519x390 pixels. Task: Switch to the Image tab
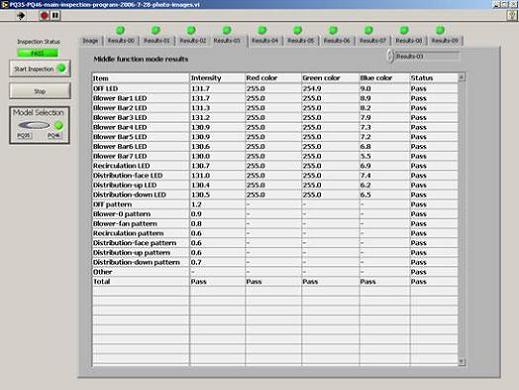[90, 41]
